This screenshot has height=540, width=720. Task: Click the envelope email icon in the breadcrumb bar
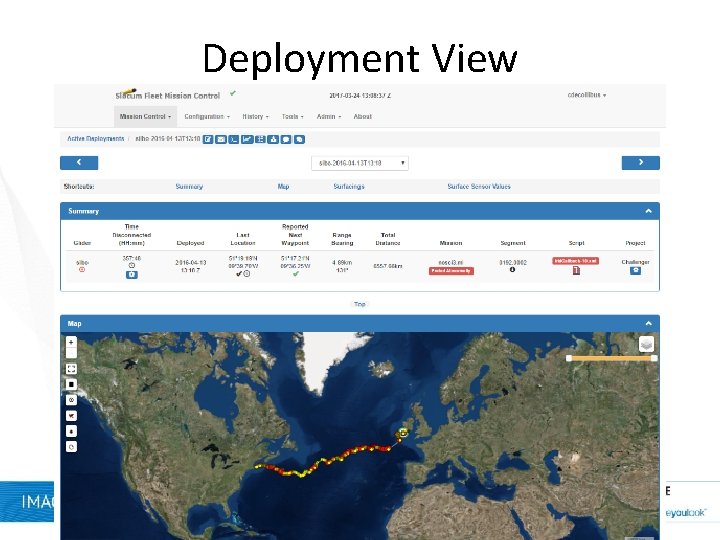(x=221, y=139)
